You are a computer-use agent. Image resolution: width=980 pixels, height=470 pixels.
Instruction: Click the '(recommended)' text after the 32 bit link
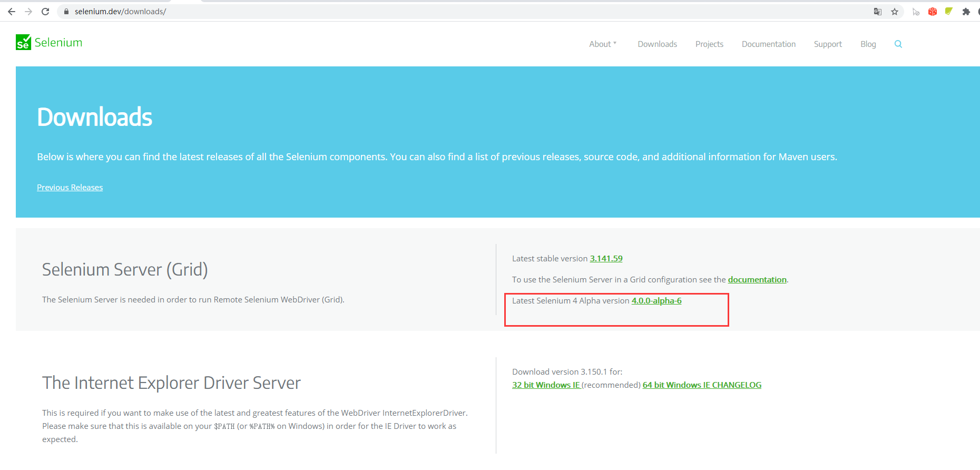click(x=611, y=385)
